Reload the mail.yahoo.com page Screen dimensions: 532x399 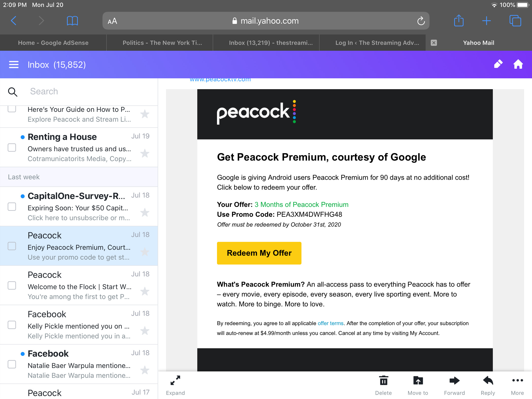click(x=421, y=21)
